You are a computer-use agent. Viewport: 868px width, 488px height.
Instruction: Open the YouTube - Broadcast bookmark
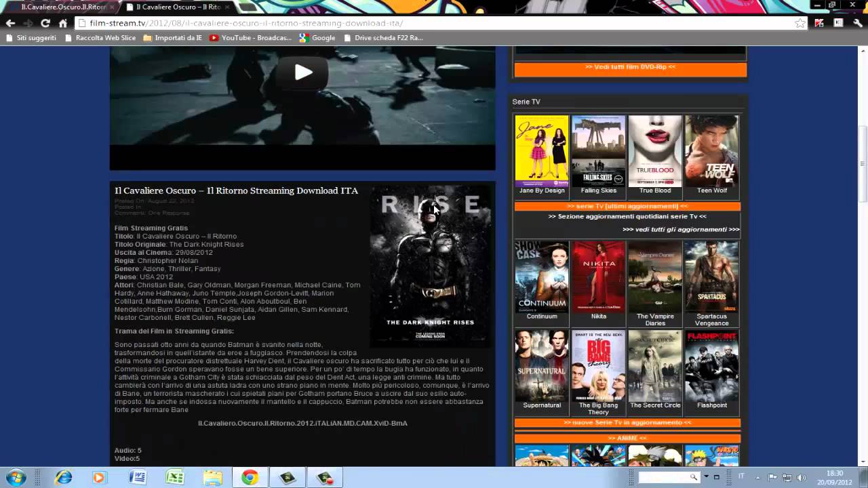251,38
